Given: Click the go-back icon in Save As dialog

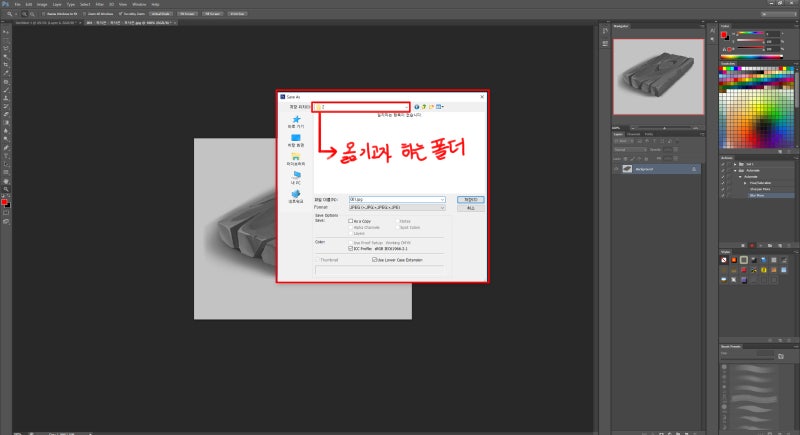Looking at the screenshot, I should pyautogui.click(x=417, y=107).
